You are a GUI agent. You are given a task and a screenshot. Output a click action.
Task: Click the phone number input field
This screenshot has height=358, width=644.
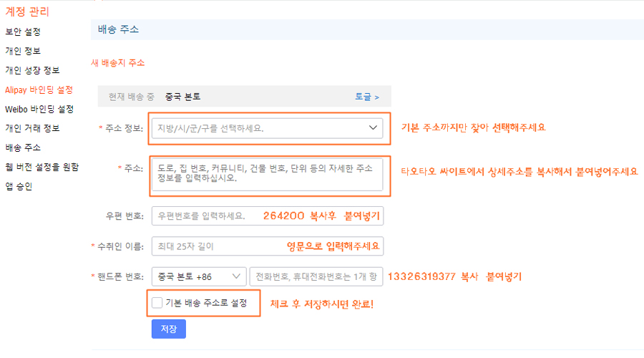pos(316,276)
